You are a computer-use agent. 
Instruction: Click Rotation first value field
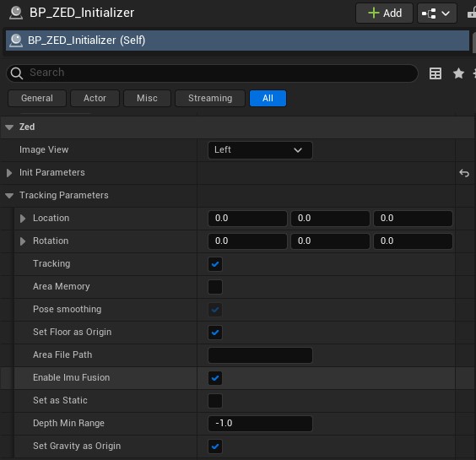(x=247, y=241)
